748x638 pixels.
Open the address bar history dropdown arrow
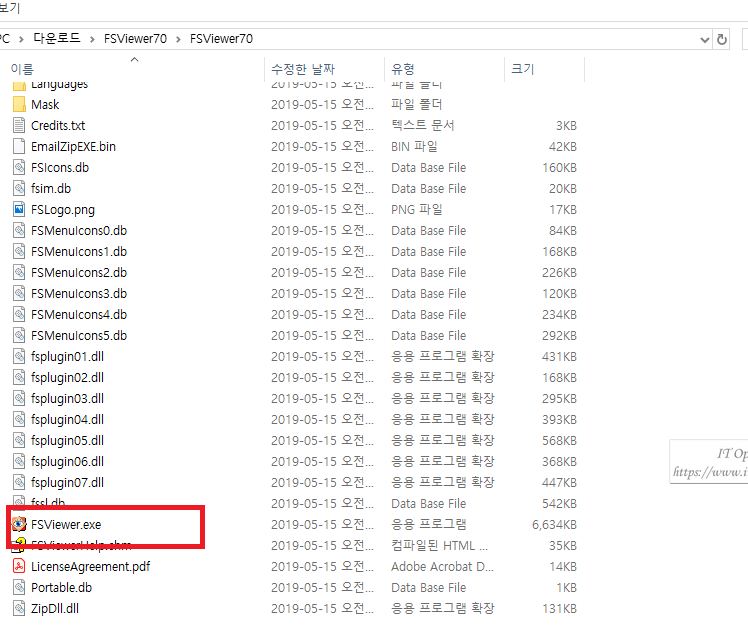pyautogui.click(x=704, y=39)
